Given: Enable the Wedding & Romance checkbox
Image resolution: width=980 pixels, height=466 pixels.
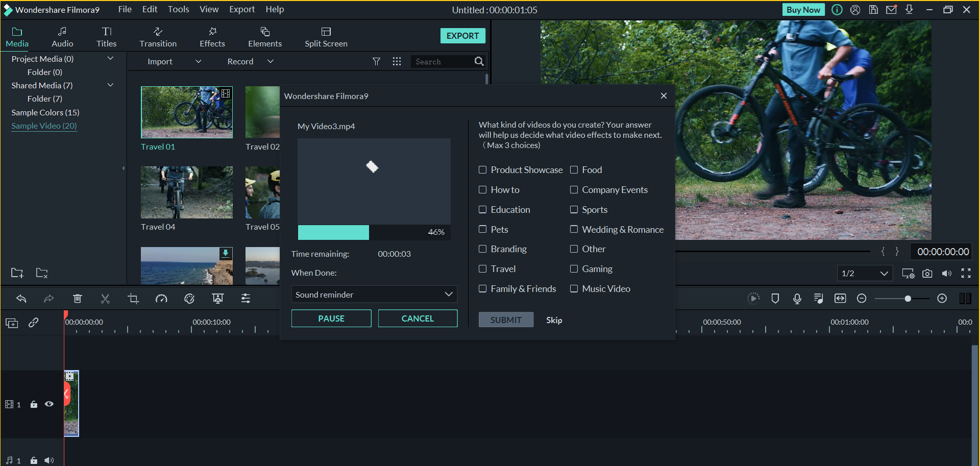Looking at the screenshot, I should tap(574, 230).
